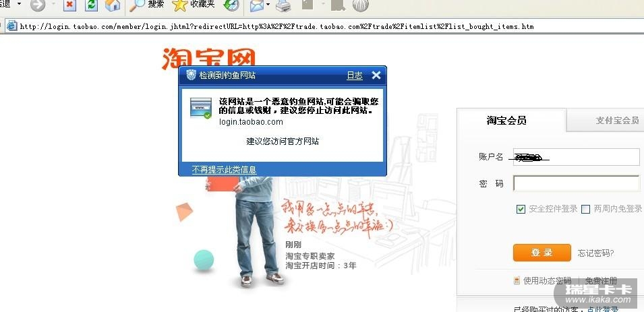Stop page loading with red X icon
Screen dimensions: 644x312
point(70,5)
